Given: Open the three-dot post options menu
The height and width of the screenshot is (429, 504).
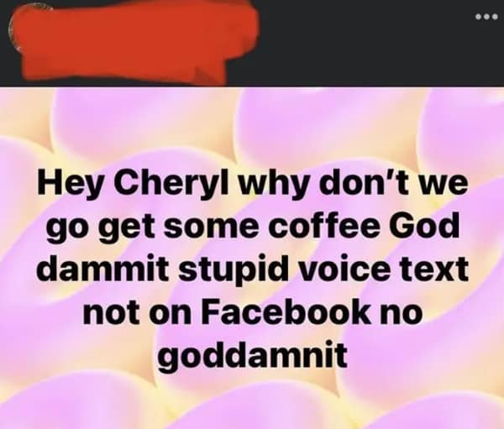Looking at the screenshot, I should 486,17.
